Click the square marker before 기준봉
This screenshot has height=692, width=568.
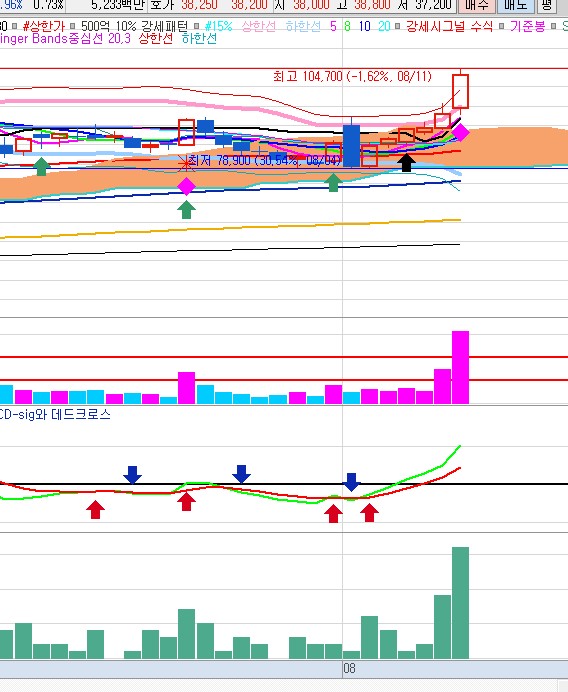point(502,26)
